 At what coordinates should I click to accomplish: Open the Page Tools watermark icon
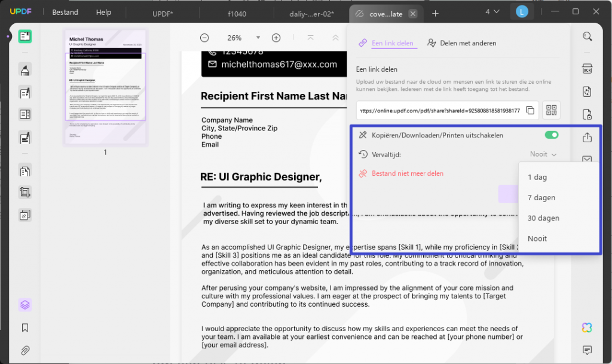[25, 215]
